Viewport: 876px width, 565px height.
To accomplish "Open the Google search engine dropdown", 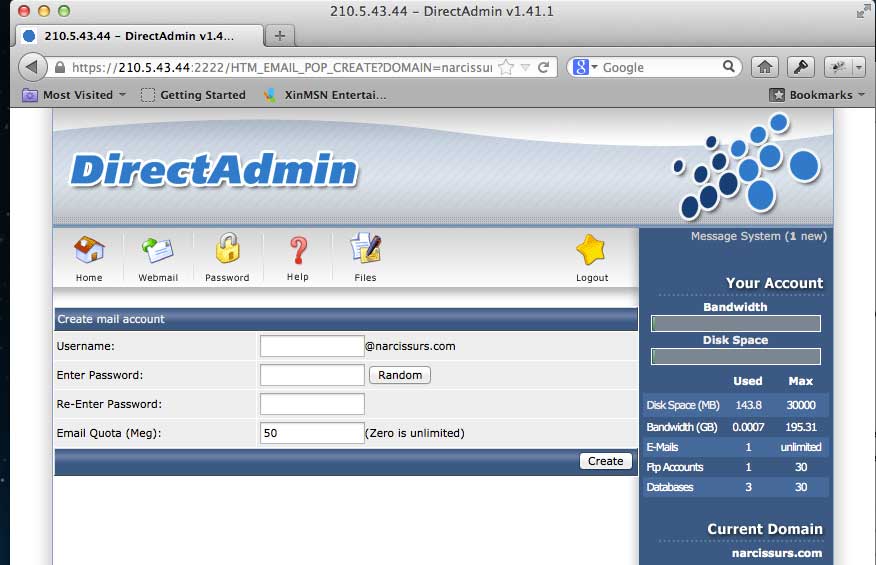I will click(585, 67).
